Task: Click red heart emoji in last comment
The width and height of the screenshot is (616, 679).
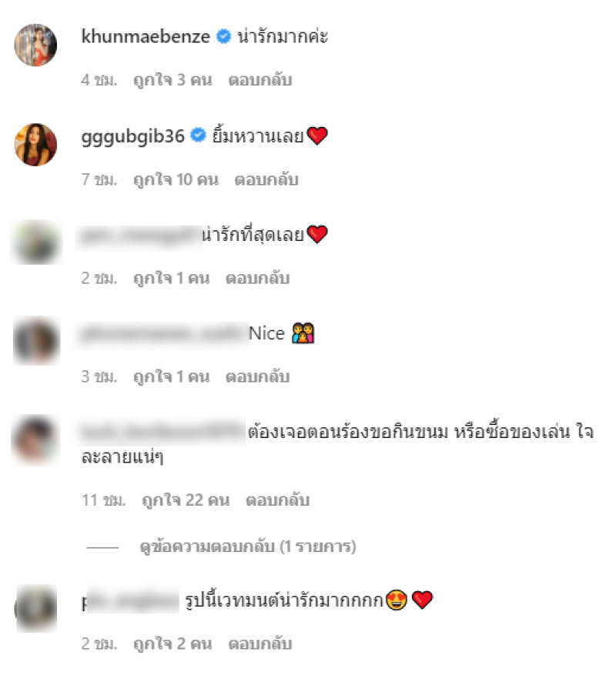Action: click(423, 600)
